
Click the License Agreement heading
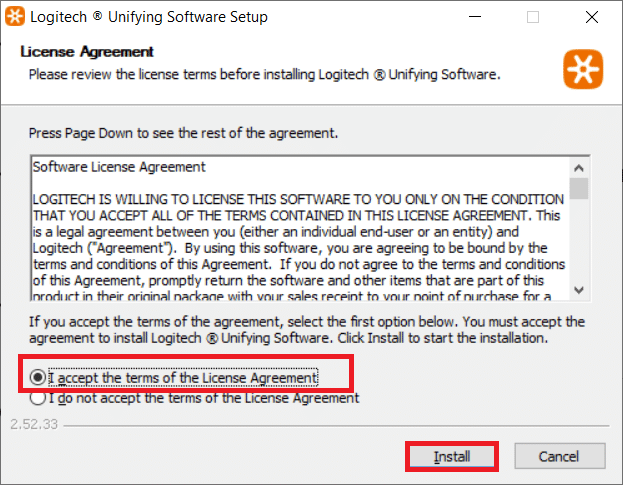pos(87,52)
